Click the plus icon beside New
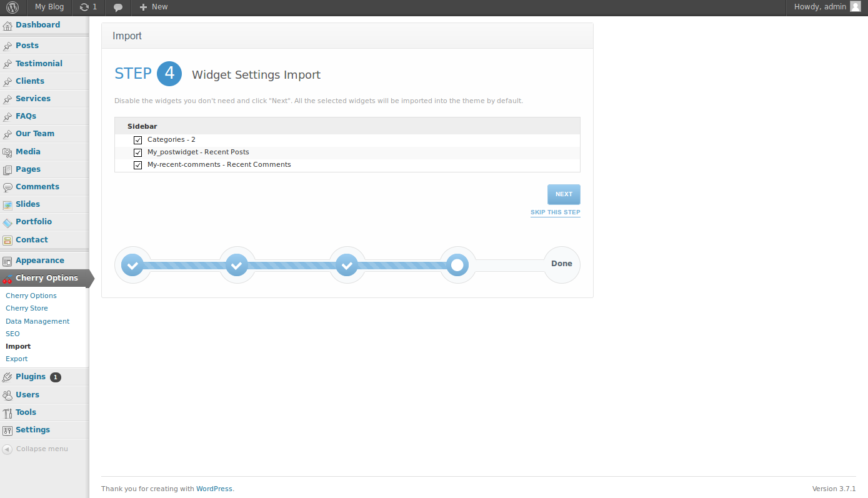Image resolution: width=868 pixels, height=498 pixels. coord(143,7)
